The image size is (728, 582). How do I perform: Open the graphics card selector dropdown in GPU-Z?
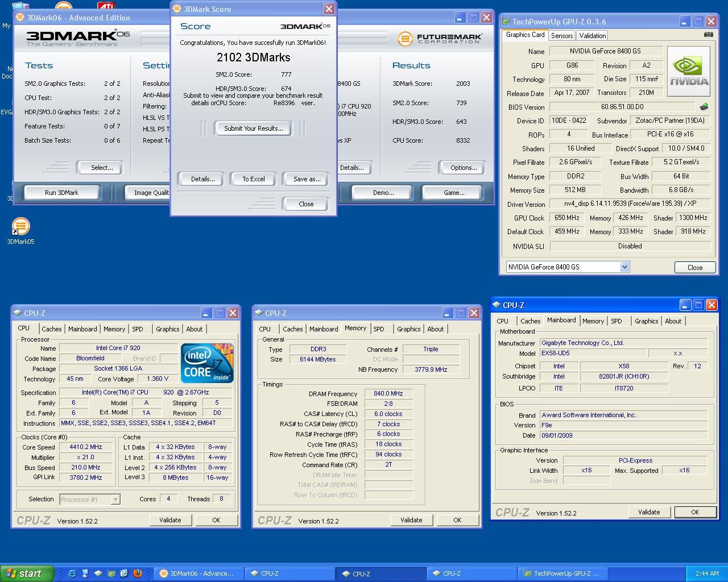[x=624, y=267]
